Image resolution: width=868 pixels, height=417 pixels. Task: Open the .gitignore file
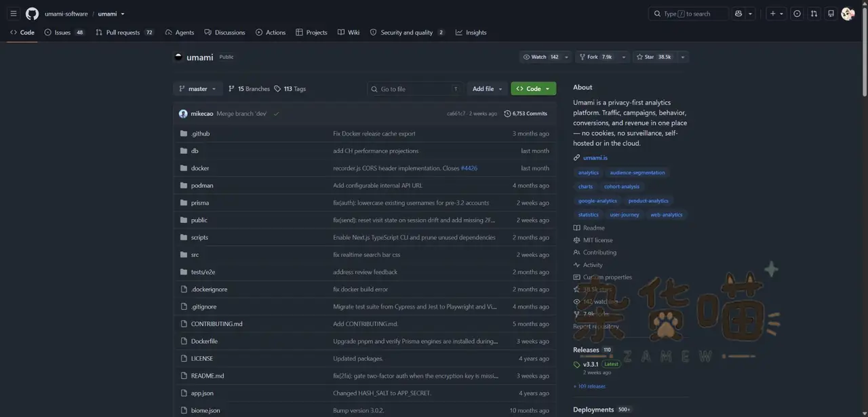tap(204, 306)
